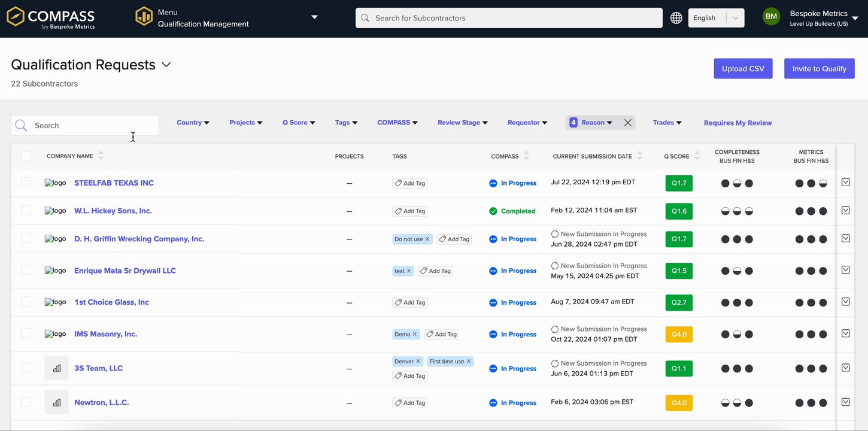Open the English language dropdown

click(x=716, y=18)
